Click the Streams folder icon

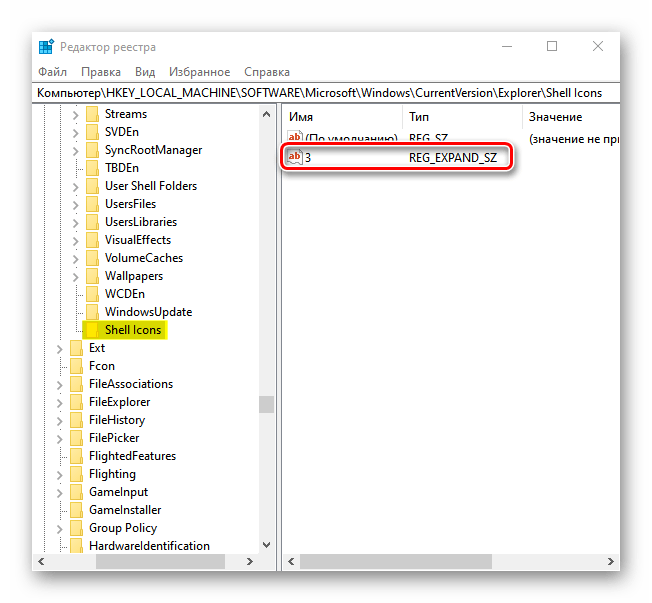[x=92, y=114]
